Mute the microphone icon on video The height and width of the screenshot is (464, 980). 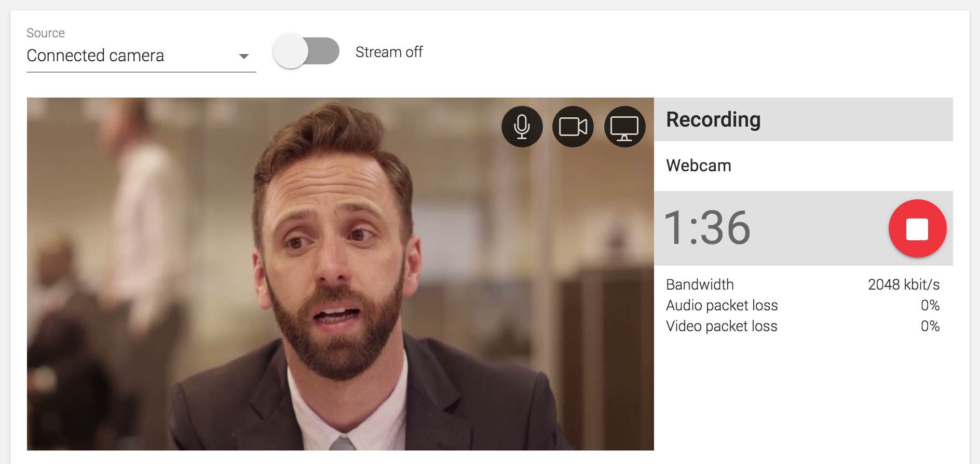[x=522, y=127]
